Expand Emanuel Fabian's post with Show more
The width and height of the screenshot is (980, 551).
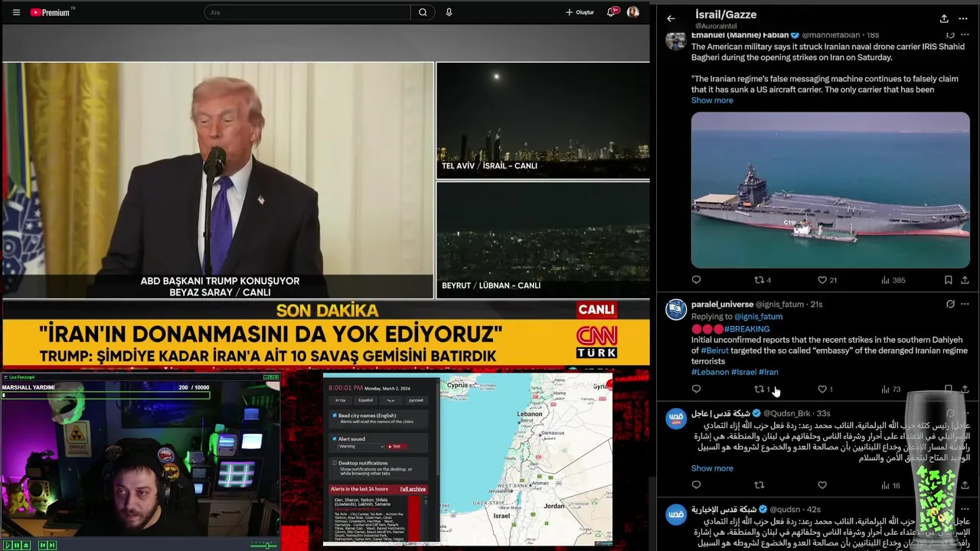click(x=712, y=100)
